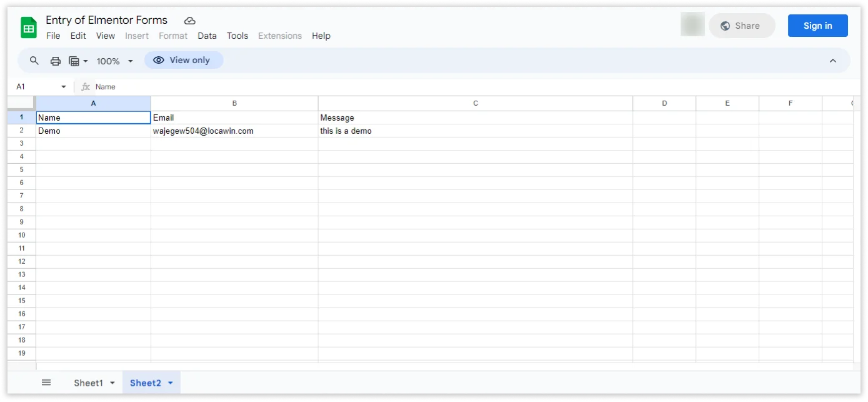Image resolution: width=868 pixels, height=402 pixels.
Task: Open the Sheet2 tab dropdown arrow
Action: click(171, 383)
